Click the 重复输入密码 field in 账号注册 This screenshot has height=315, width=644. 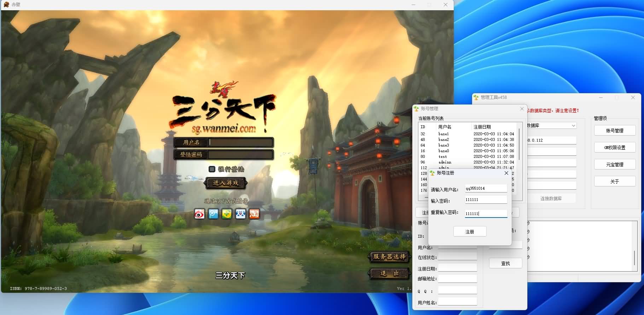pos(486,214)
